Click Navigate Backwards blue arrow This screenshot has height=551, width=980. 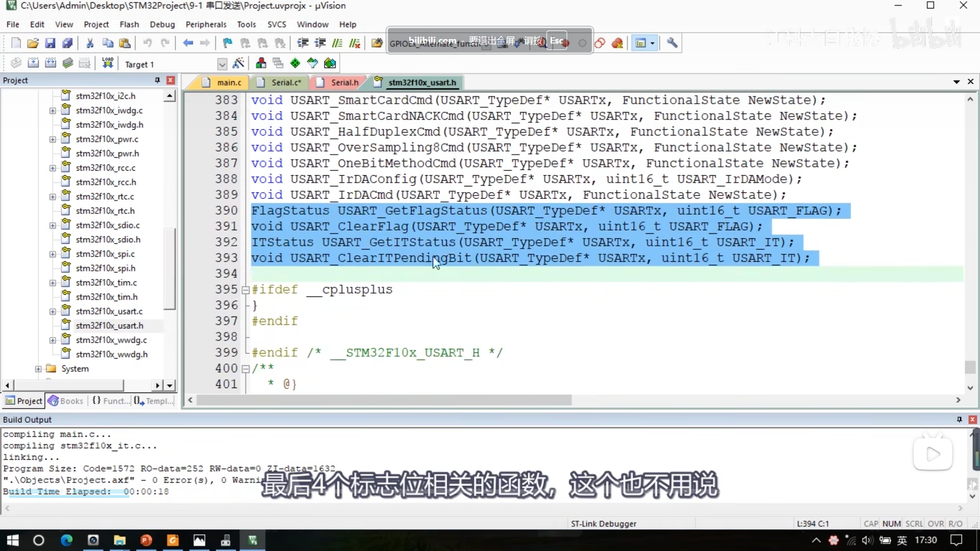tap(188, 43)
